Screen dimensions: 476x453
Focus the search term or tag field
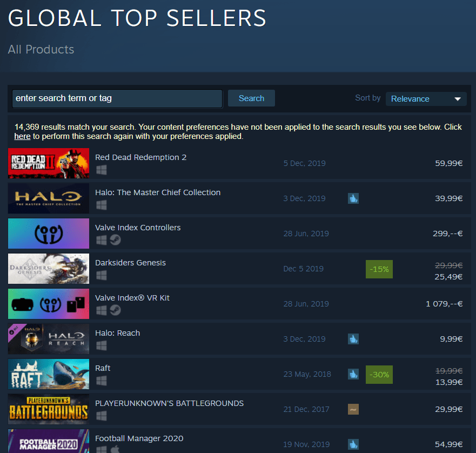coord(117,98)
